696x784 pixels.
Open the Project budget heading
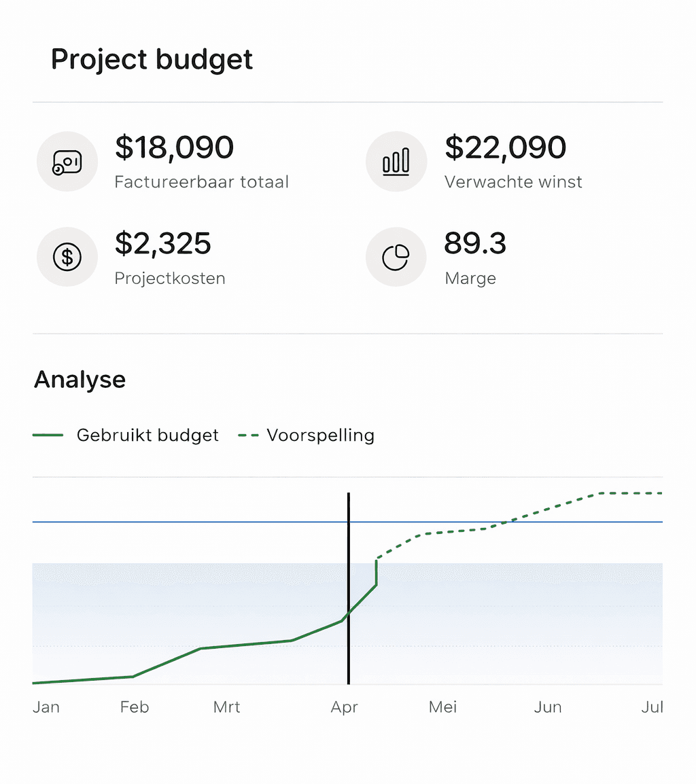click(x=152, y=60)
